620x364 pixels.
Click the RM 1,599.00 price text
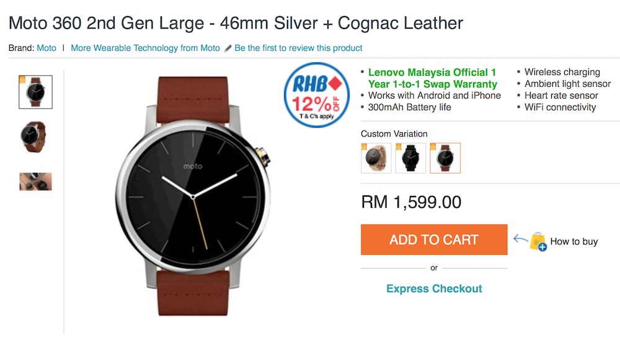click(411, 202)
